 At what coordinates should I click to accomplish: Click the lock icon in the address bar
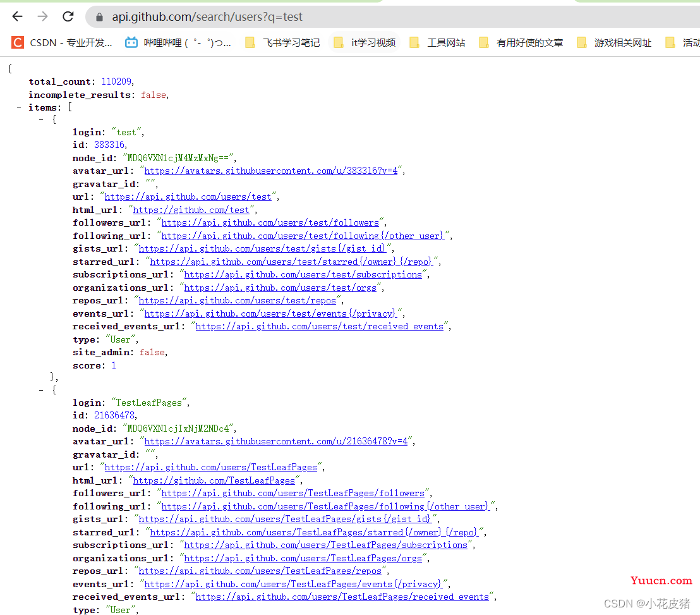tap(100, 17)
